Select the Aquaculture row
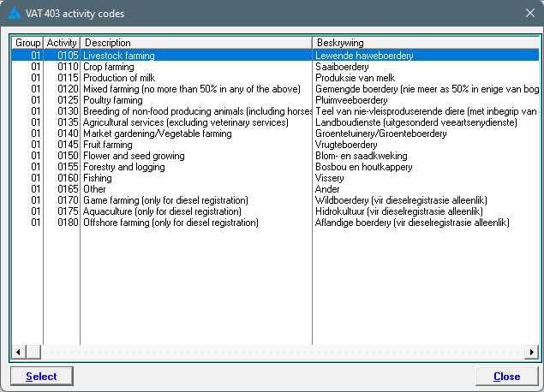Image resolution: width=544 pixels, height=392 pixels. (x=275, y=211)
